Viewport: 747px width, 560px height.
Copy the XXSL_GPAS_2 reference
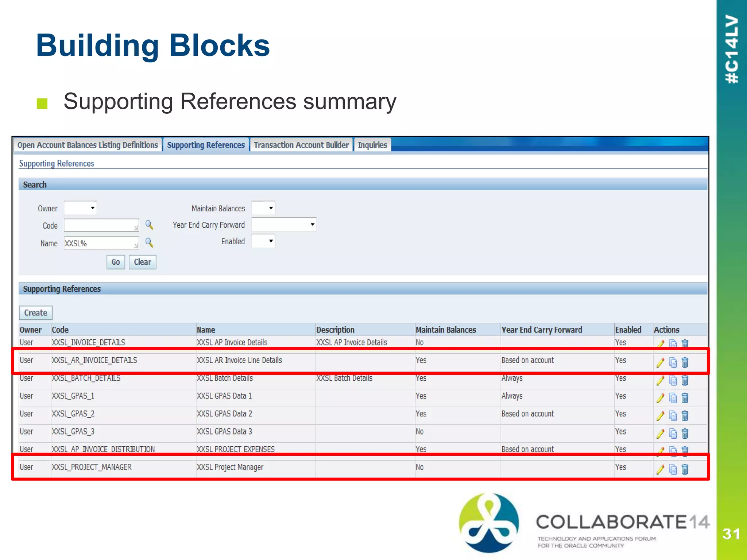pyautogui.click(x=673, y=416)
